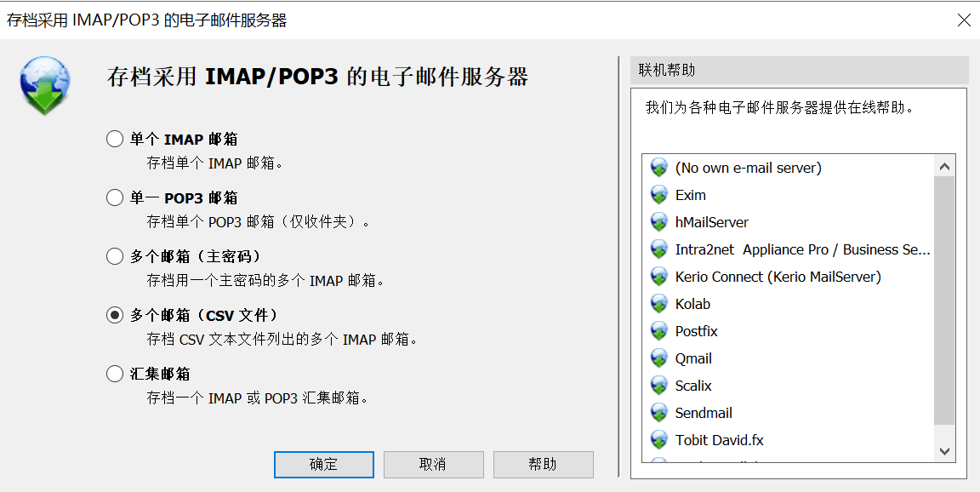
Task: Click the 帮助 button
Action: pyautogui.click(x=543, y=465)
